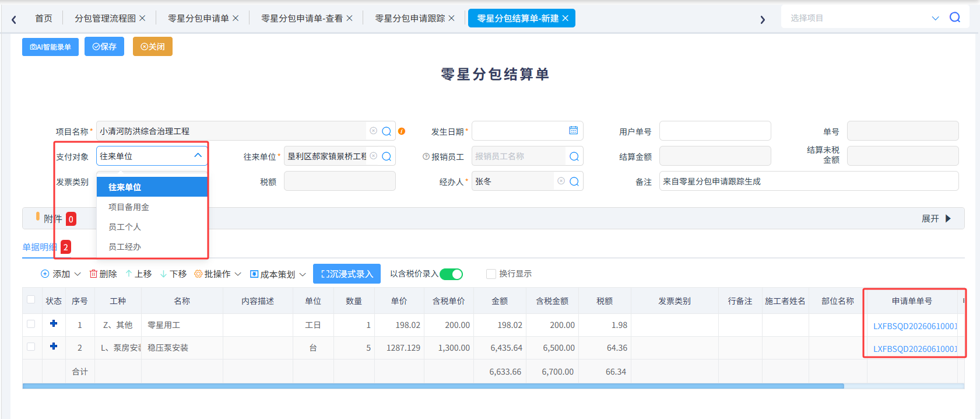Open project lookup for 项目名称
980x419 pixels.
[x=387, y=131]
